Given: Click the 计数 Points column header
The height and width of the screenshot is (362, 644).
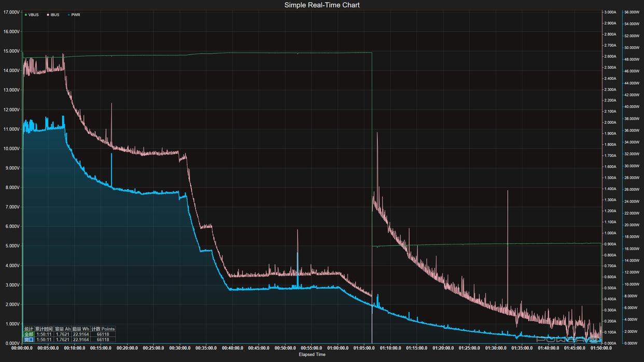Looking at the screenshot, I should [x=103, y=329].
